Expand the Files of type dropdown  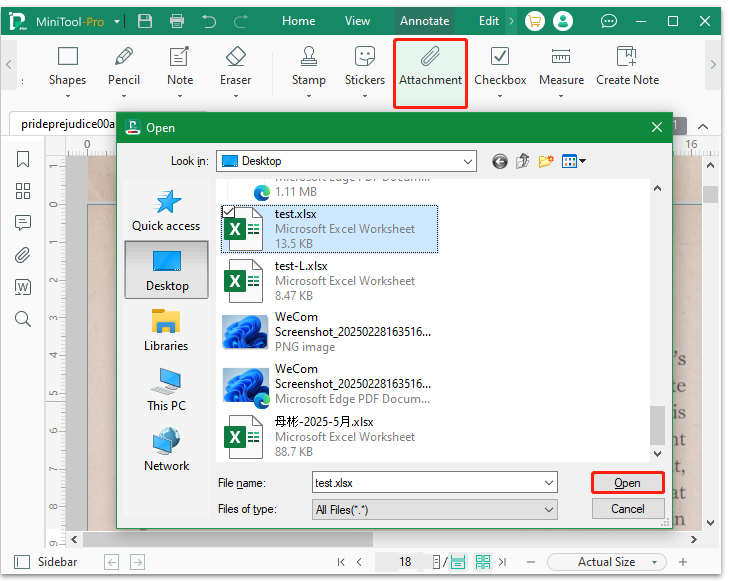tap(549, 510)
